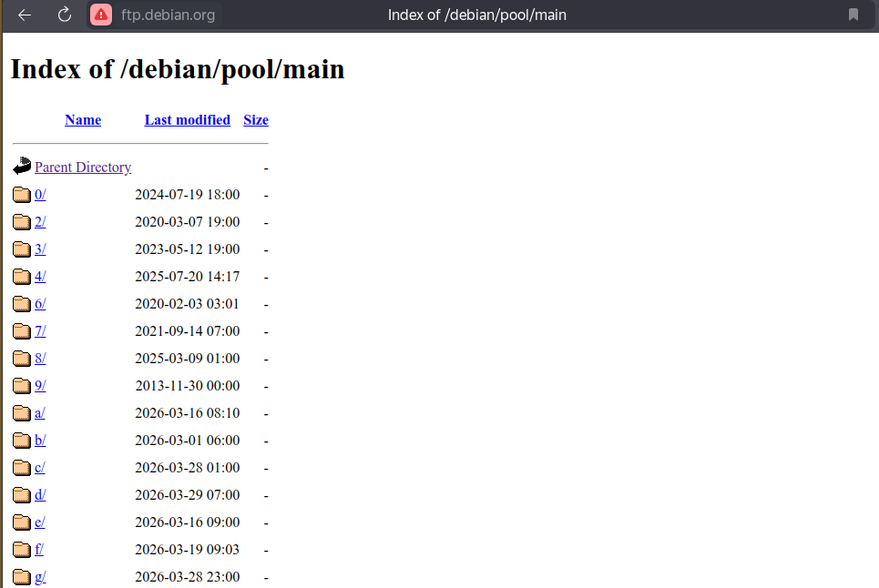Open the a/ directory link
Viewport: 879px width, 588px height.
tap(40, 413)
